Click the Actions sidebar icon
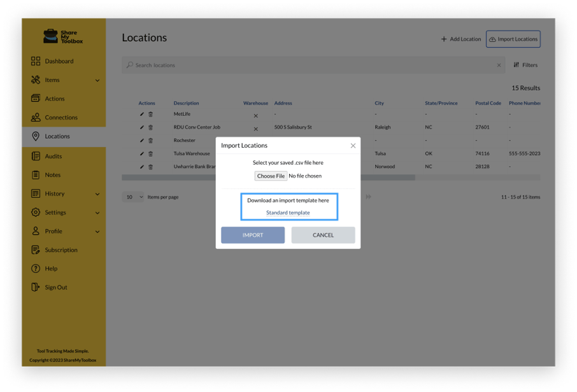Image resolution: width=577 pixels, height=392 pixels. (x=36, y=99)
